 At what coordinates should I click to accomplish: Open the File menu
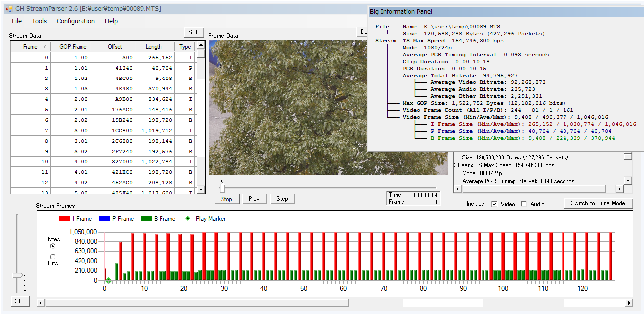point(17,21)
